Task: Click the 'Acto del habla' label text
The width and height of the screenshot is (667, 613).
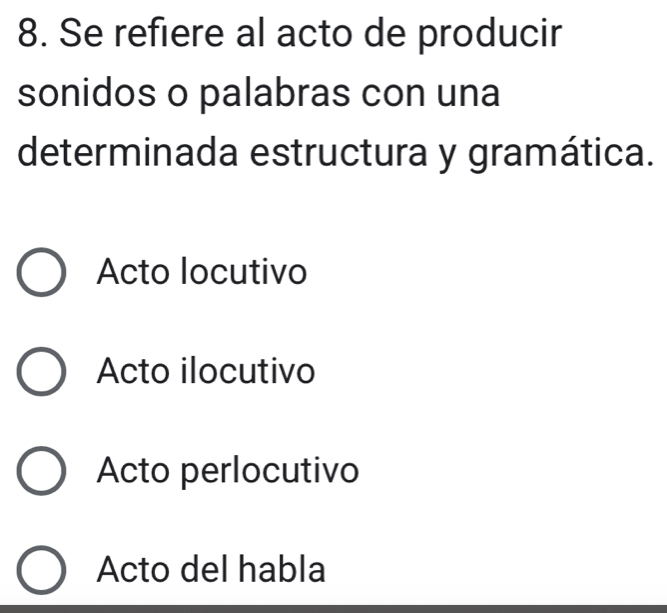Action: tap(212, 570)
